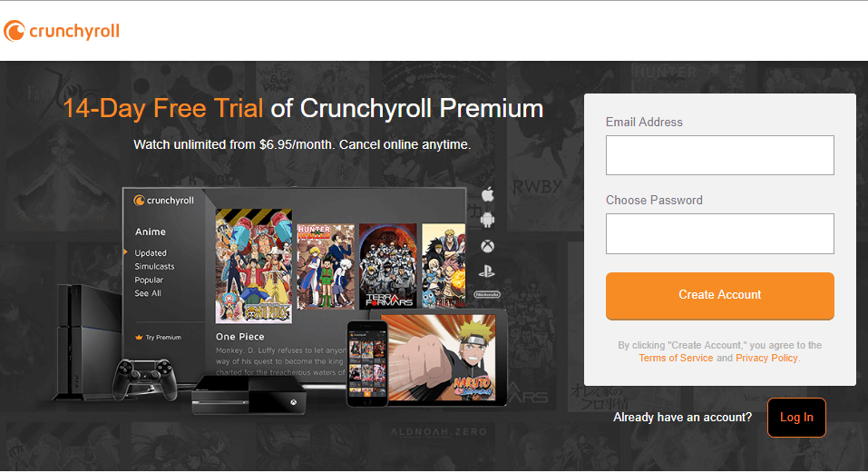Image resolution: width=868 pixels, height=473 pixels.
Task: Click the Create Account button
Action: pyautogui.click(x=719, y=296)
